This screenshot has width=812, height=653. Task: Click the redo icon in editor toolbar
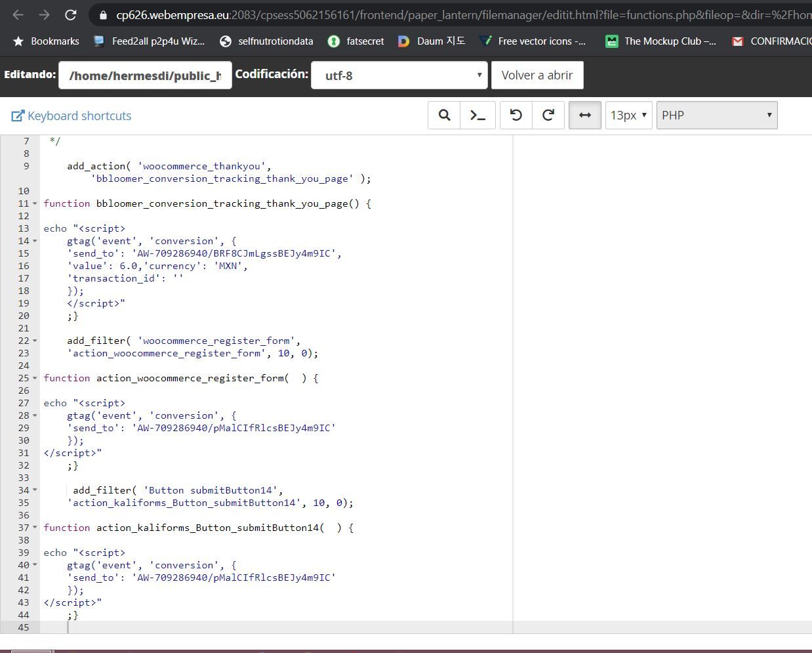(548, 116)
